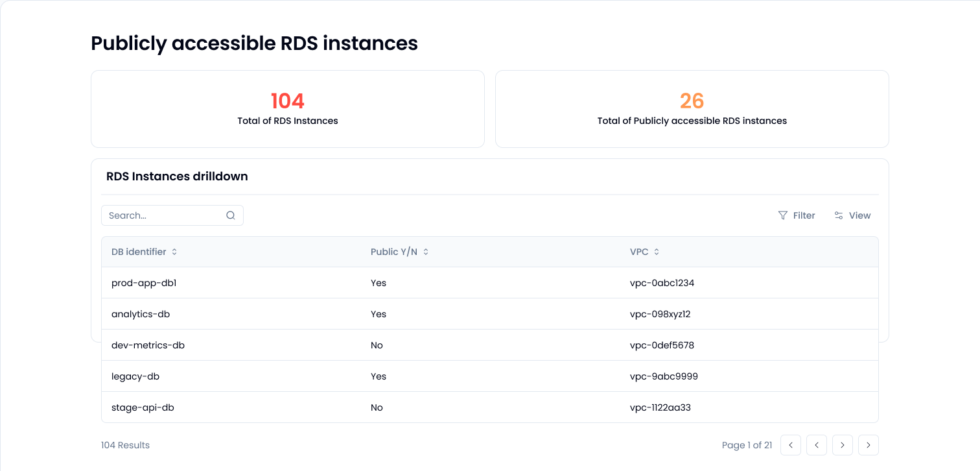Viewport: 980px width, 471px height.
Task: Click the stage-api-db row
Action: (x=143, y=407)
